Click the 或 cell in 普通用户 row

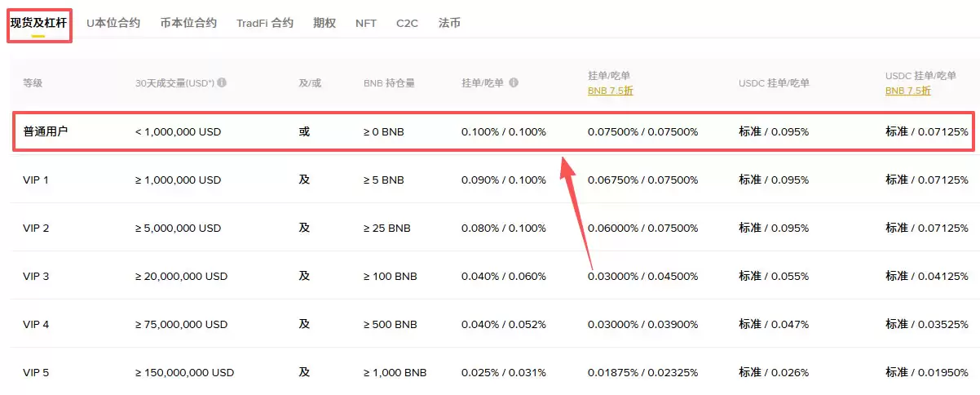coord(304,131)
